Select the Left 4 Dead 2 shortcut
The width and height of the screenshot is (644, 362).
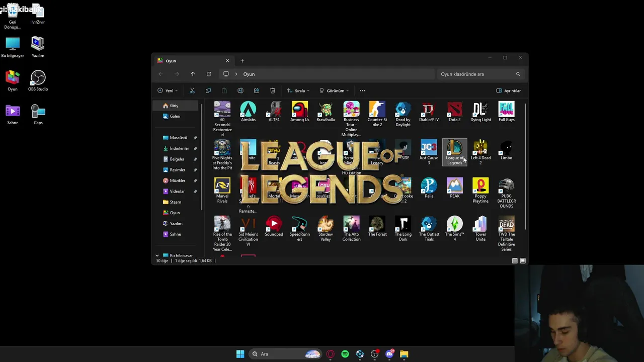(480, 153)
